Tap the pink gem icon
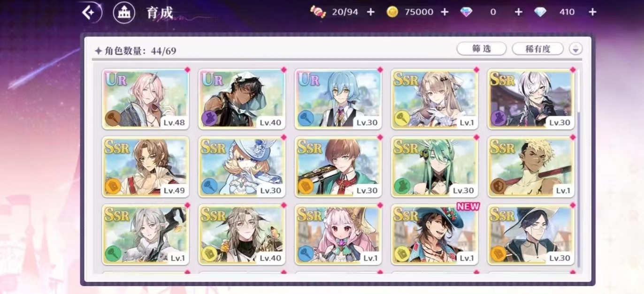644x294 pixels. 466,12
